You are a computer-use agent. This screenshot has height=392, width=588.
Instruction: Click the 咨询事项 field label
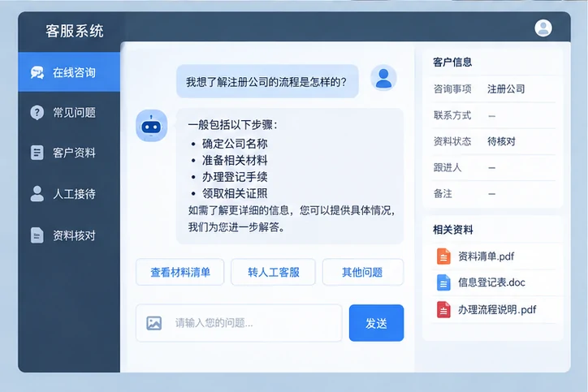point(452,88)
